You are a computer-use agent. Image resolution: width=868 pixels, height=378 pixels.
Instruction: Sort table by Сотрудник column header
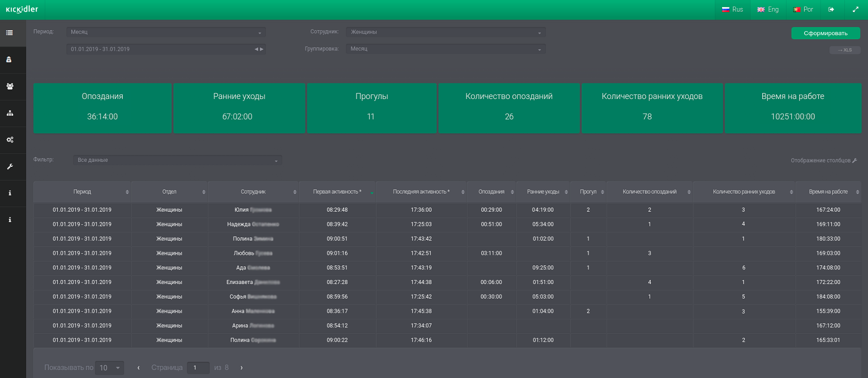pos(253,192)
